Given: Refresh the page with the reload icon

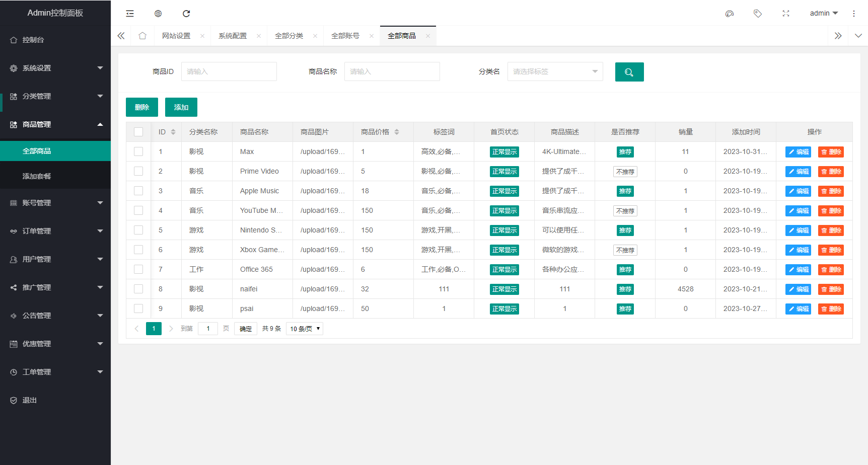Looking at the screenshot, I should 186,13.
